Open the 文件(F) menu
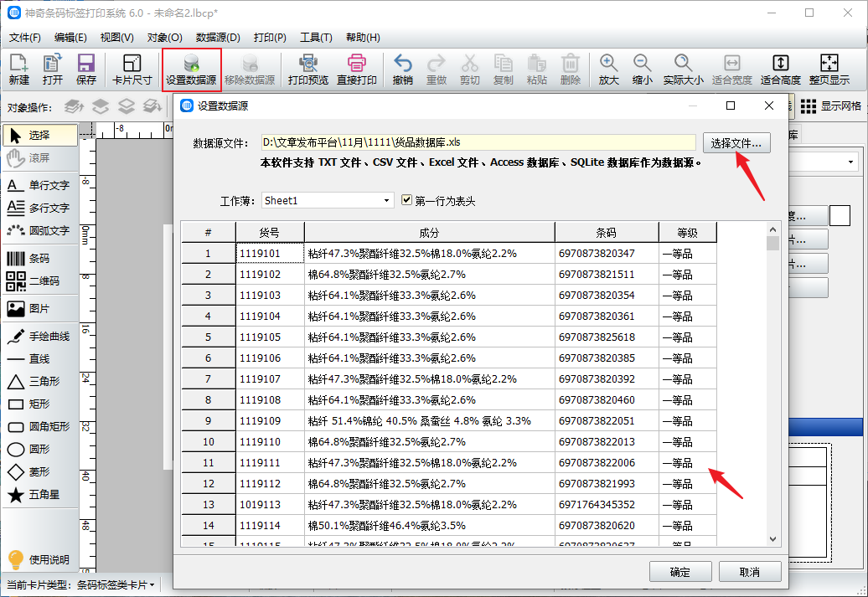The width and height of the screenshot is (868, 597). 25,37
